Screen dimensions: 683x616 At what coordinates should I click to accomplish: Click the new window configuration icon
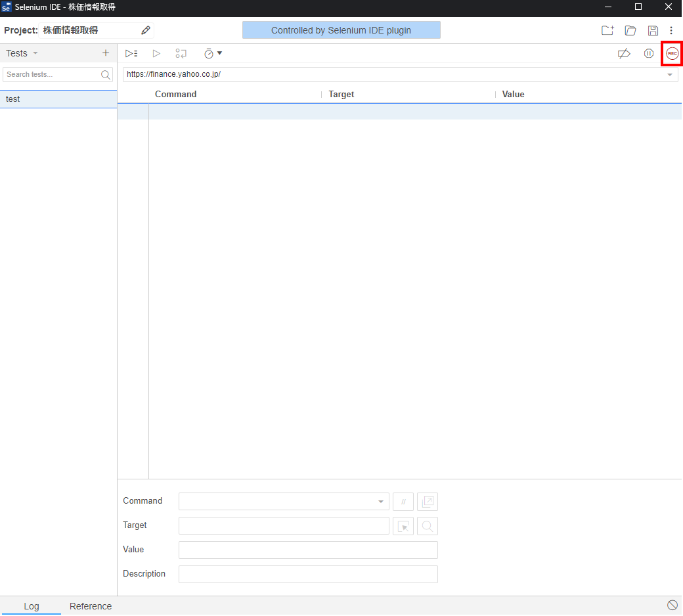[x=428, y=502]
